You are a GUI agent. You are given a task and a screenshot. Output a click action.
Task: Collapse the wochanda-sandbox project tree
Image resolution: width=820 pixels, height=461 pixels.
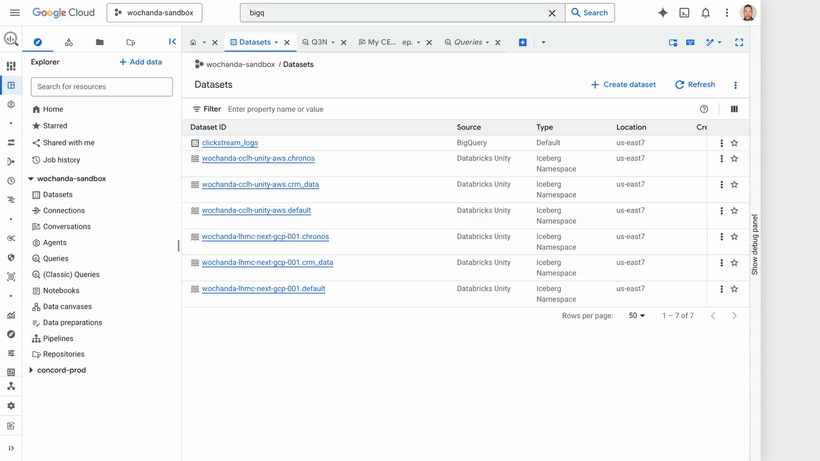click(x=31, y=179)
